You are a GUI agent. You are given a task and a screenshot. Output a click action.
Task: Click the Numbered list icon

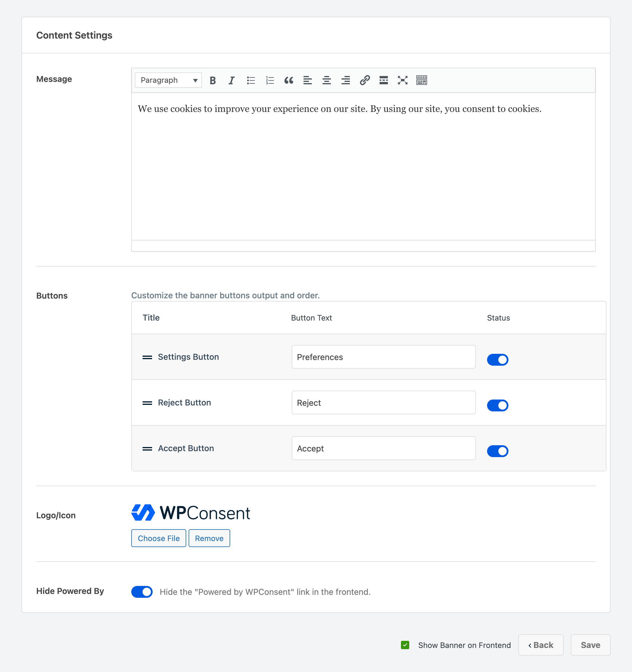[270, 80]
